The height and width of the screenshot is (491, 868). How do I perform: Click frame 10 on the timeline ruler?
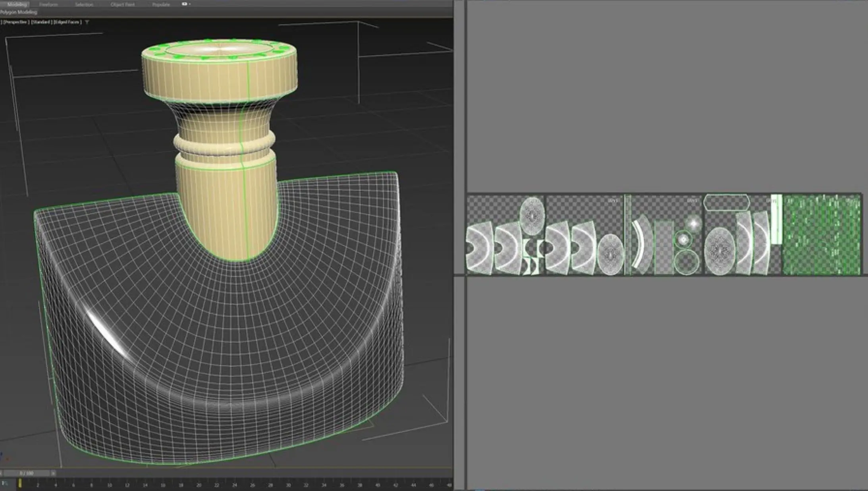[109, 485]
